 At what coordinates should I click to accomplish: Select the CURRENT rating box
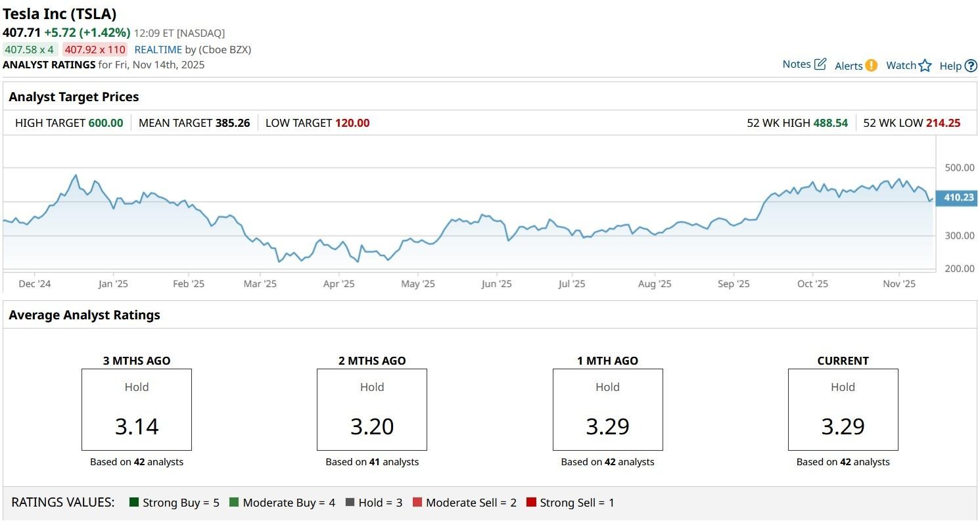tap(843, 409)
